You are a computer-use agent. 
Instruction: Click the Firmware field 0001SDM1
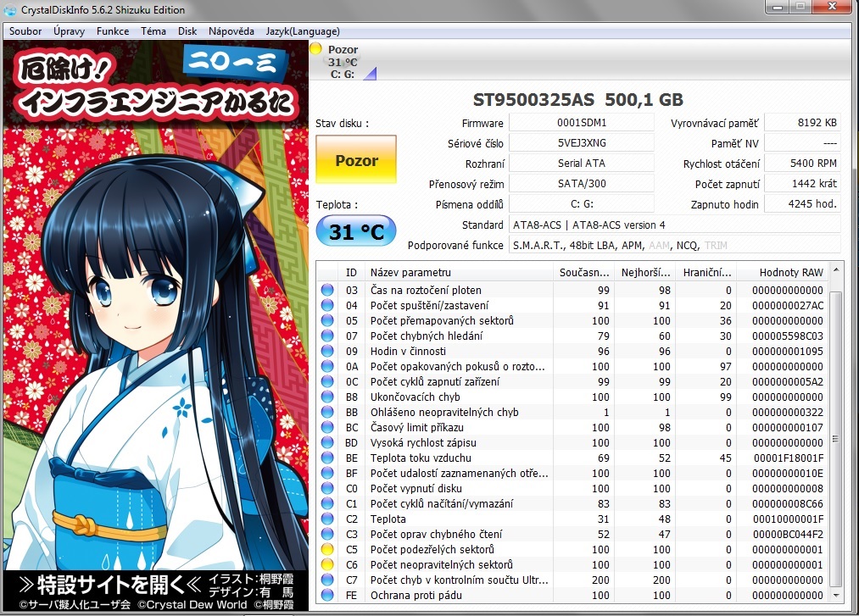coord(582,123)
